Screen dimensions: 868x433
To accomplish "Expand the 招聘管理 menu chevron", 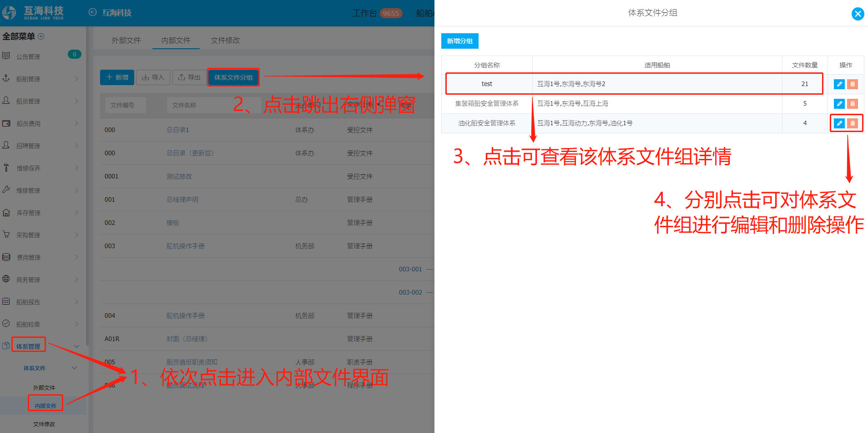I will pyautogui.click(x=76, y=146).
